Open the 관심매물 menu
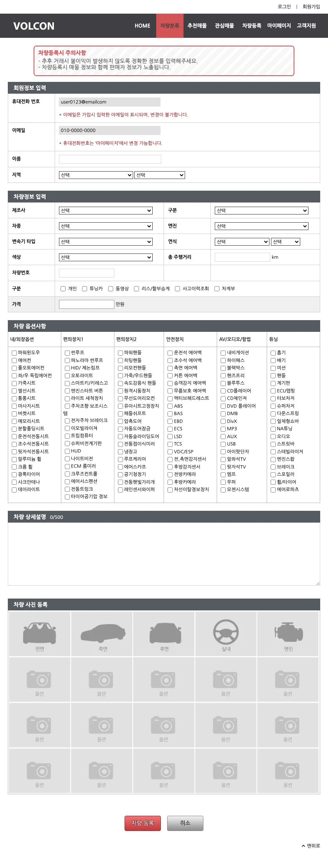Image resolution: width=328 pixels, height=868 pixels. pos(225,26)
